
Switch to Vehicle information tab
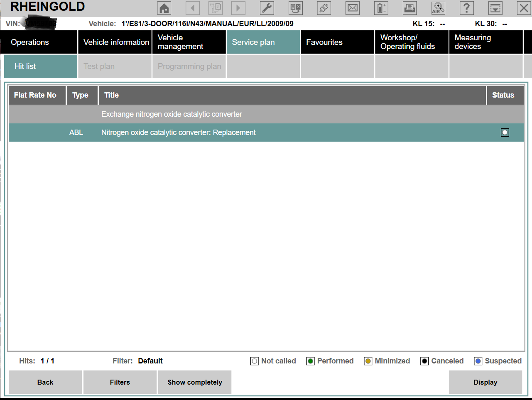(x=115, y=42)
